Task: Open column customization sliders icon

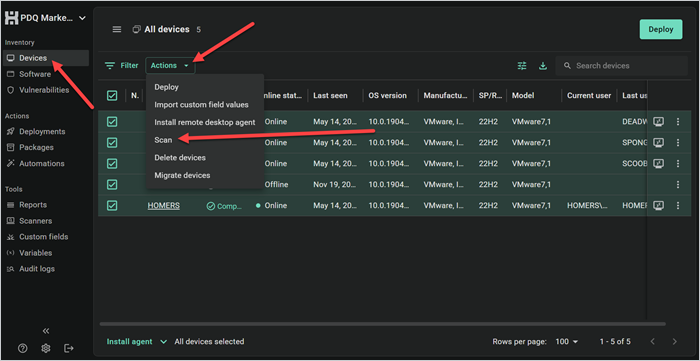Action: point(522,66)
